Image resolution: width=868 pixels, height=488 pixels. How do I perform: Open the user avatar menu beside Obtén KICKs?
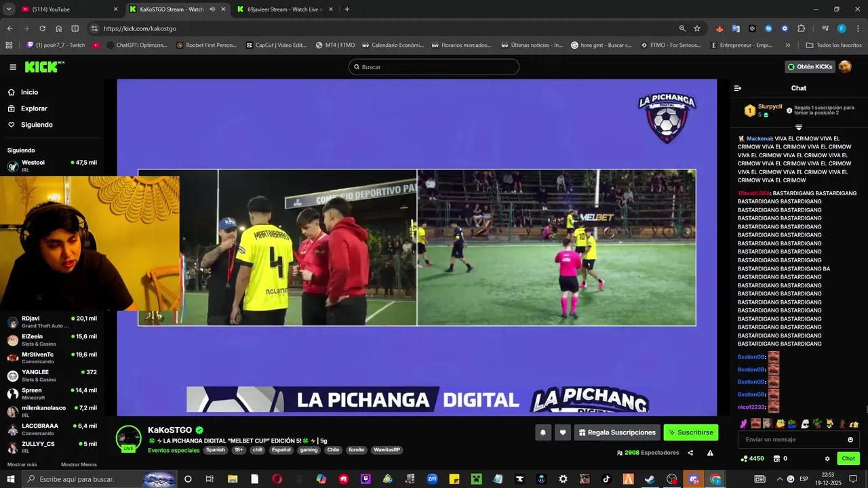tap(845, 66)
